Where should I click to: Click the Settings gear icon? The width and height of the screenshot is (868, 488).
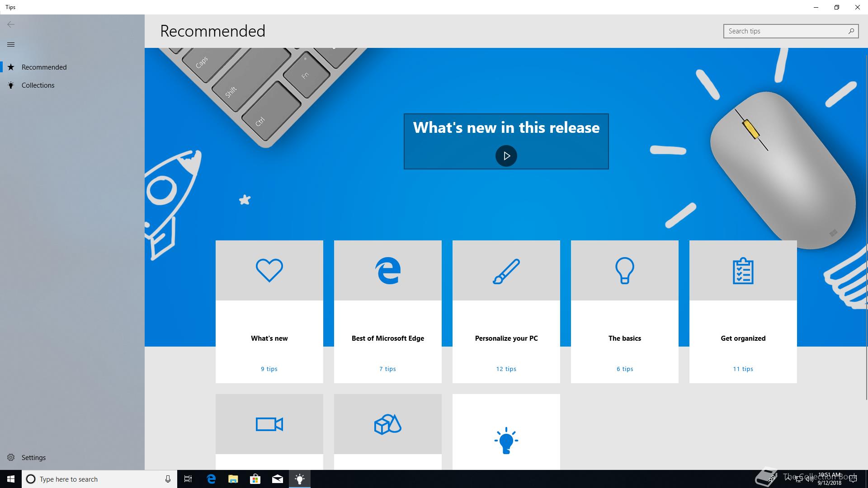(x=11, y=457)
